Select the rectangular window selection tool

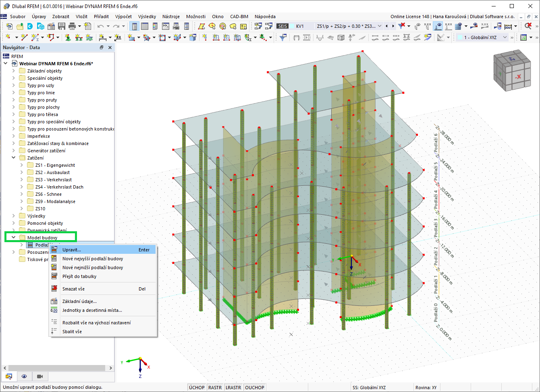point(201,26)
